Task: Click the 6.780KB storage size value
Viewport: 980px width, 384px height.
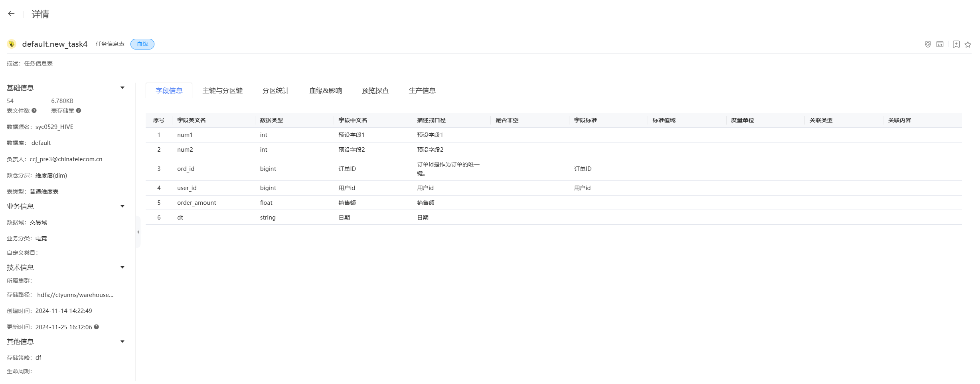Action: pyautogui.click(x=62, y=101)
